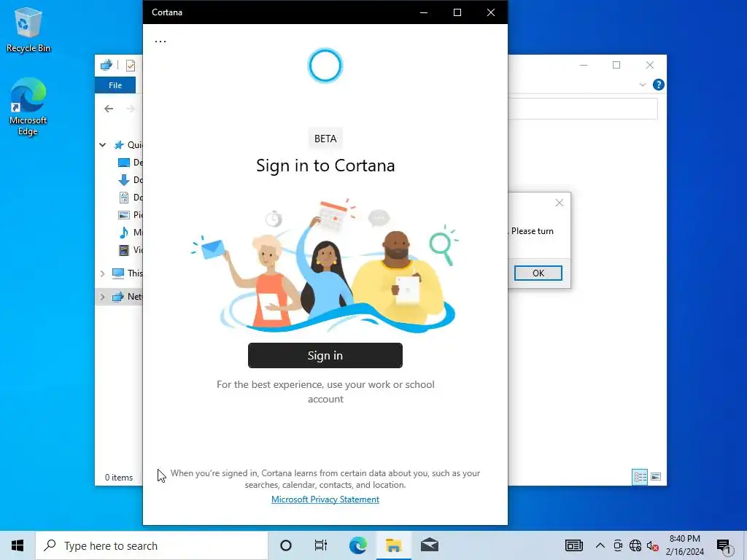Click File Explorer's forward arrow
The height and width of the screenshot is (560, 747).
131,109
